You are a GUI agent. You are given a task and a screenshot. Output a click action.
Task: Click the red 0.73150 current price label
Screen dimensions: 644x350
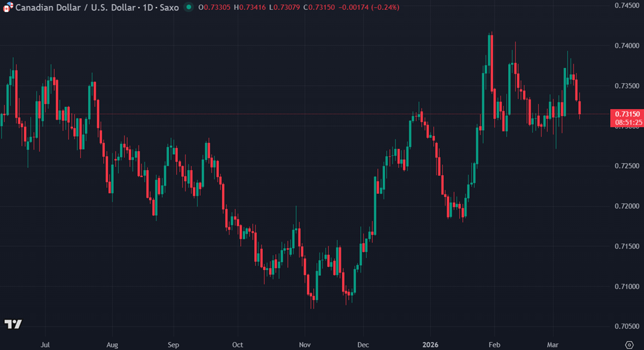tap(626, 113)
